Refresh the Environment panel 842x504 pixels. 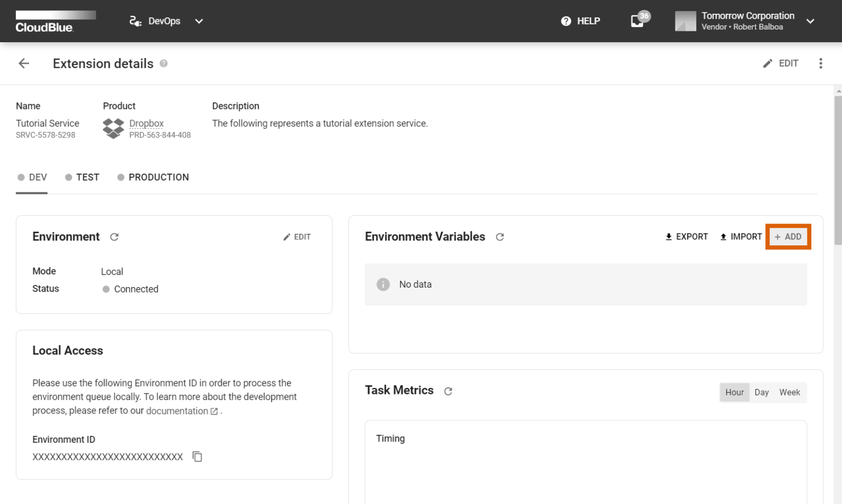pos(114,237)
